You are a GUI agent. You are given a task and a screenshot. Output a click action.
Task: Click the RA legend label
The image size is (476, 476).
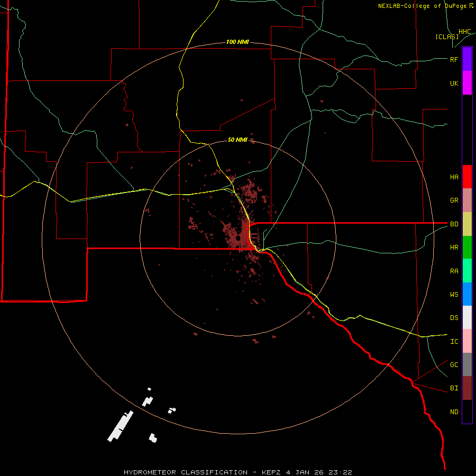tap(454, 271)
